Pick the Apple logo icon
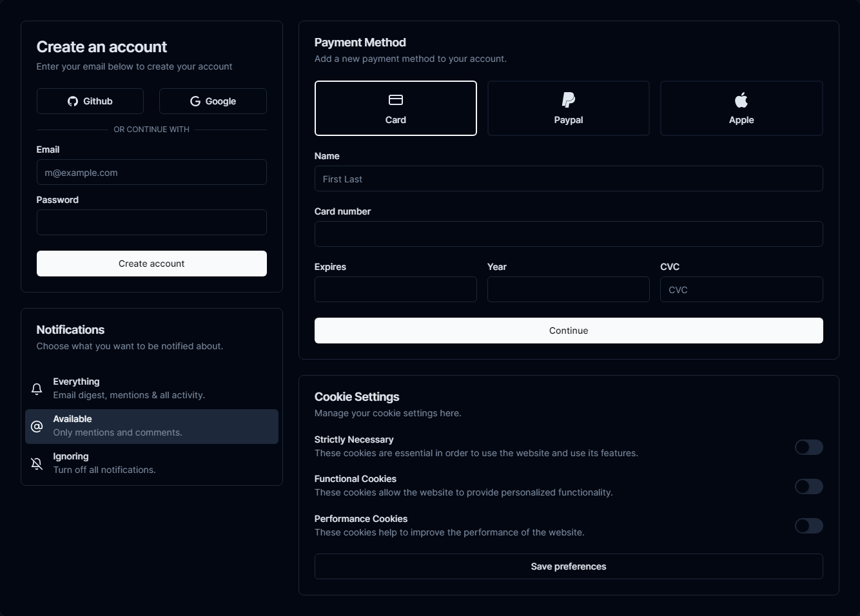 741,100
